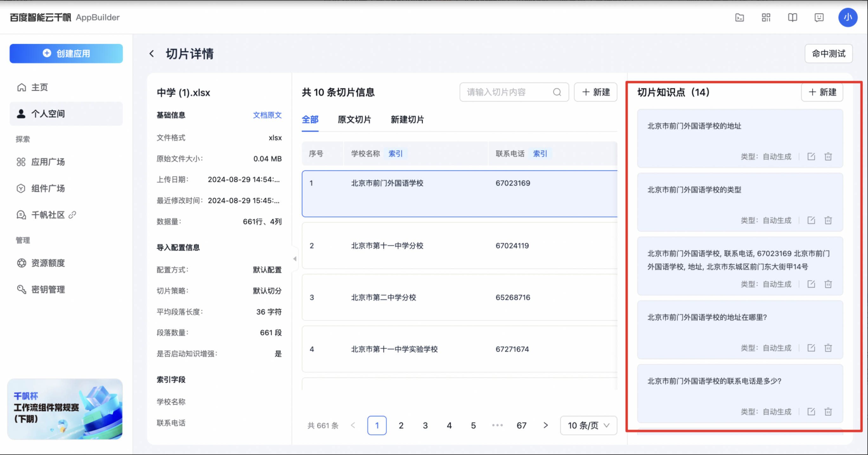Click phone number 65268716 cell
This screenshot has height=455, width=868.
pos(513,298)
